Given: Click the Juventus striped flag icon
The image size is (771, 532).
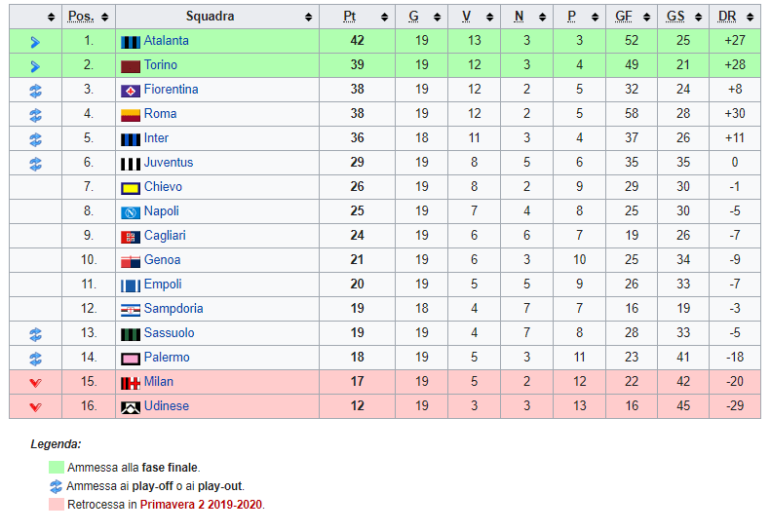Looking at the screenshot, I should pyautogui.click(x=131, y=165).
